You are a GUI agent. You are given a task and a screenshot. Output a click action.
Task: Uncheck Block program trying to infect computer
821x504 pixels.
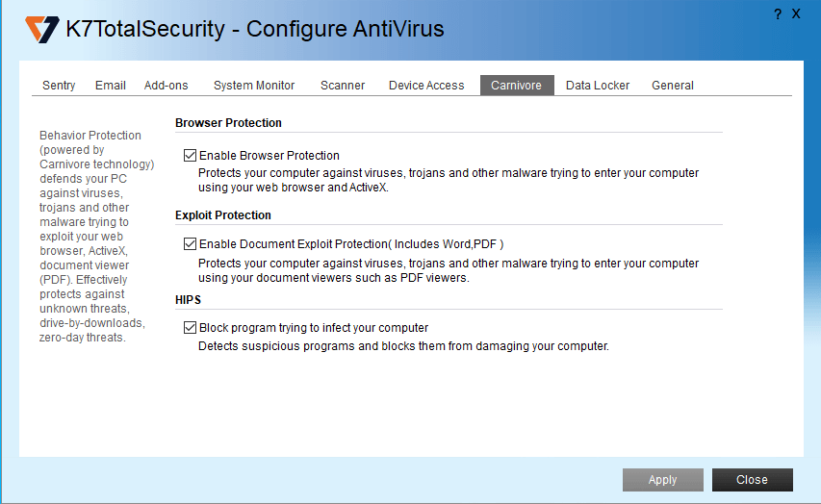[190, 327]
